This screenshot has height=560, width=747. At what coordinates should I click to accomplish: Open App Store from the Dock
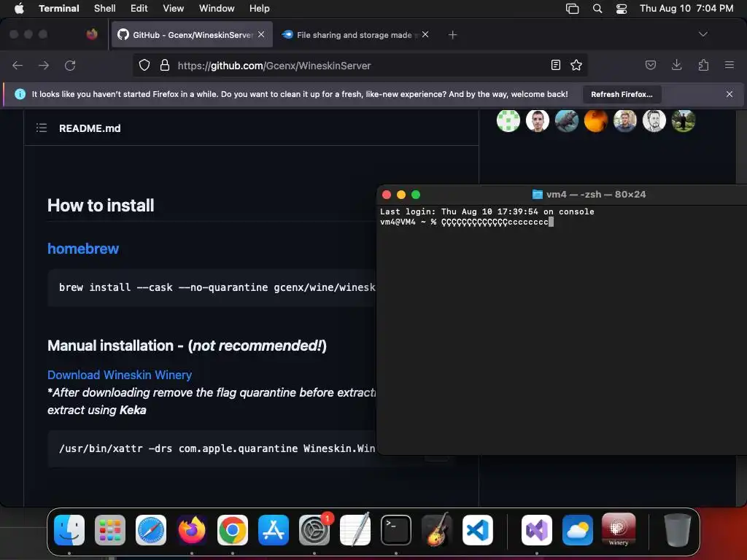click(x=274, y=530)
